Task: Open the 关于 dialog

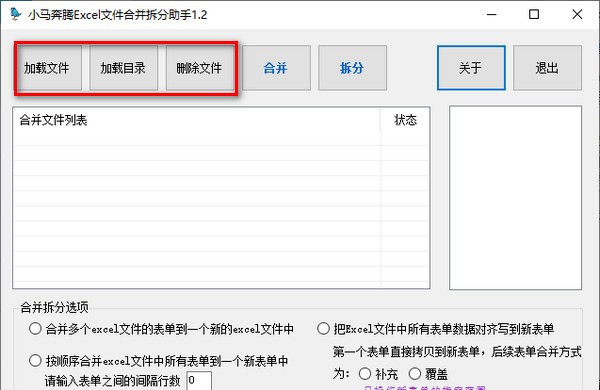Action: (471, 68)
